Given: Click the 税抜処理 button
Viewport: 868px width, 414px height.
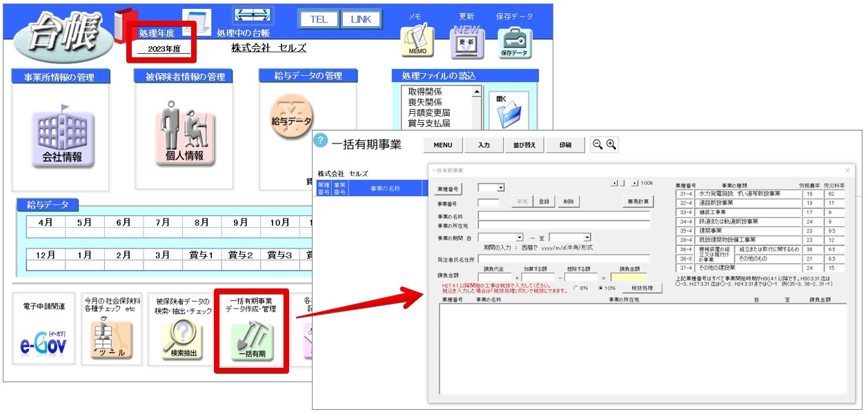Looking at the screenshot, I should [642, 288].
